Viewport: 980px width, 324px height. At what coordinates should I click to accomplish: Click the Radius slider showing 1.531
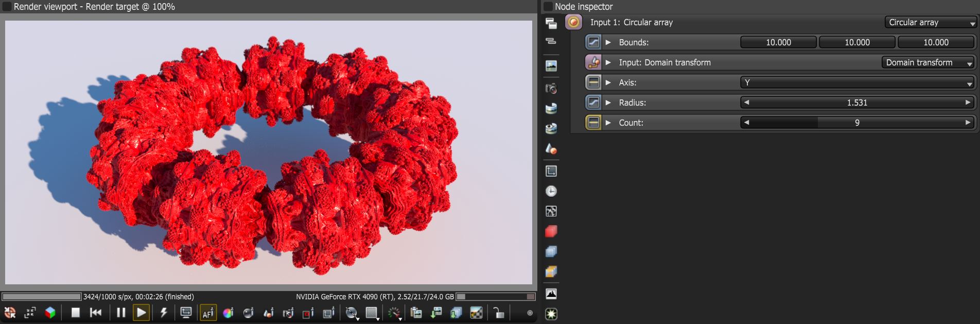[x=857, y=103]
